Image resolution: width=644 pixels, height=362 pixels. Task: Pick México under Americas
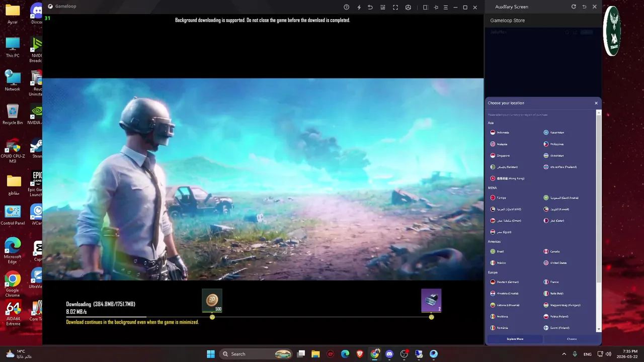click(x=498, y=263)
